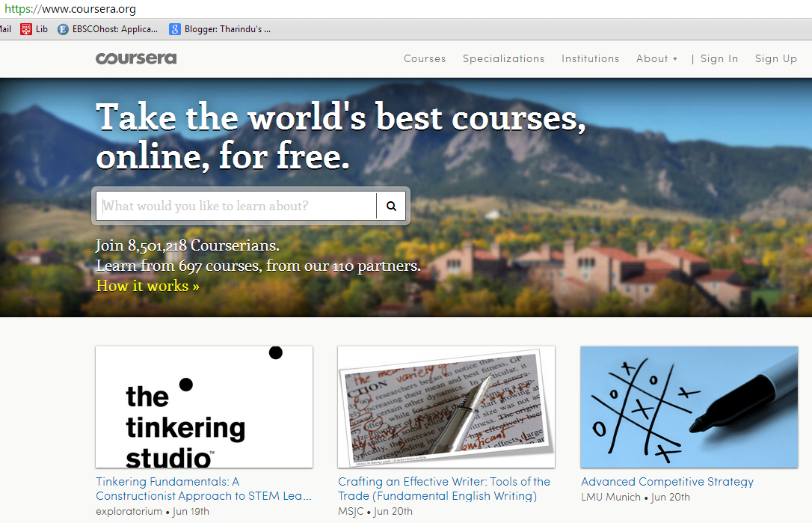This screenshot has height=523, width=812.
Task: Click the Sign Up link
Action: [775, 58]
